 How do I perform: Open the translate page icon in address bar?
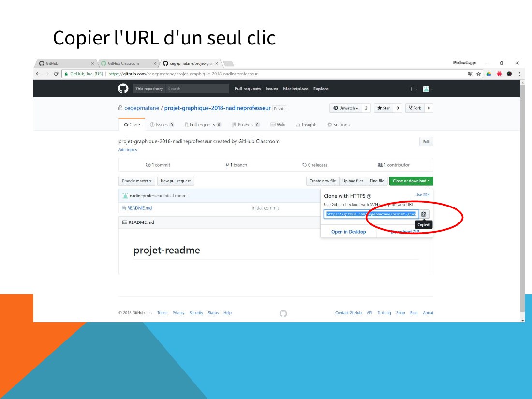pos(470,74)
